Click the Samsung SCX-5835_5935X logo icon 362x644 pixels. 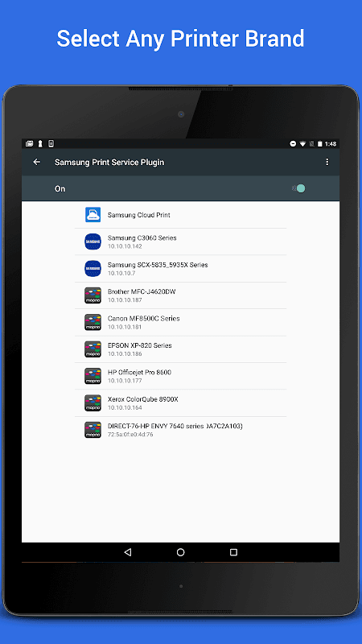pos(93,269)
